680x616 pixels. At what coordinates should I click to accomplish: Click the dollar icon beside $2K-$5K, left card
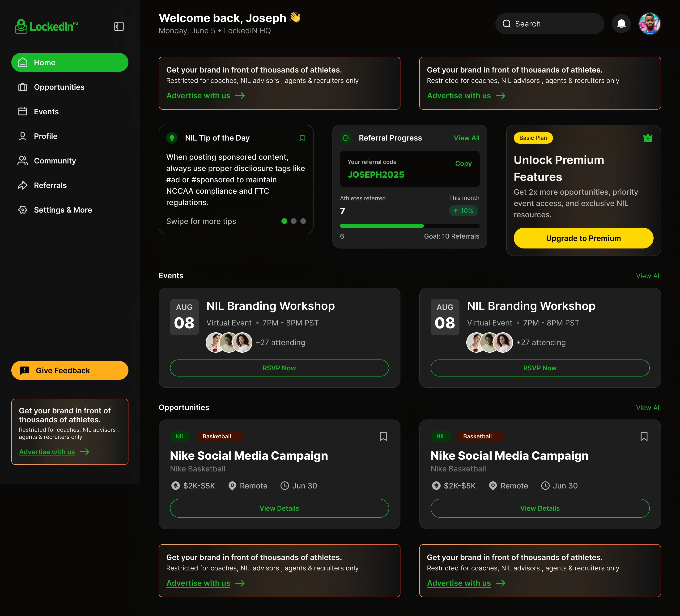[x=176, y=485]
